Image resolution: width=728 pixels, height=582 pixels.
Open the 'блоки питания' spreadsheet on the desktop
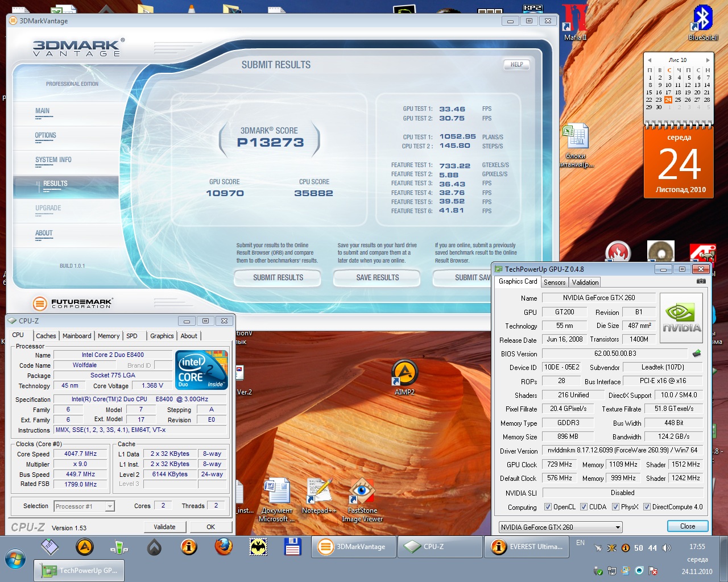pos(576,145)
